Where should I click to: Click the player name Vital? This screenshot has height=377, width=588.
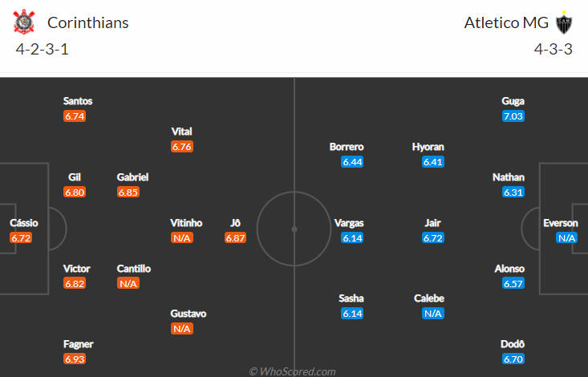point(182,132)
